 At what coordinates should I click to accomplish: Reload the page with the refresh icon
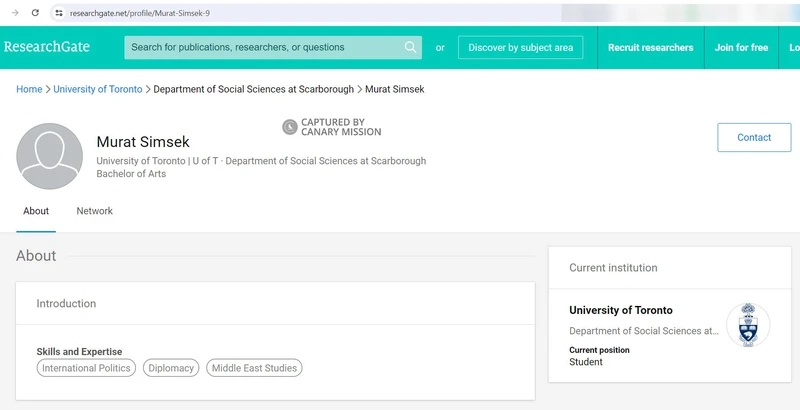35,13
